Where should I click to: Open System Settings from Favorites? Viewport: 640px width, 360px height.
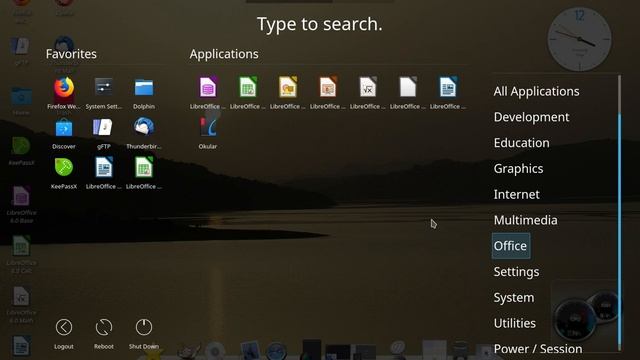click(104, 93)
